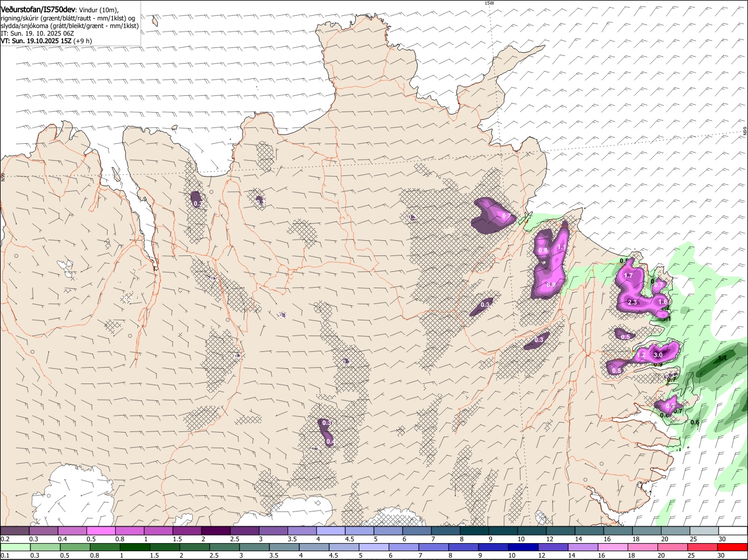Click the 'N99' label on the right map edge

pos(745,132)
